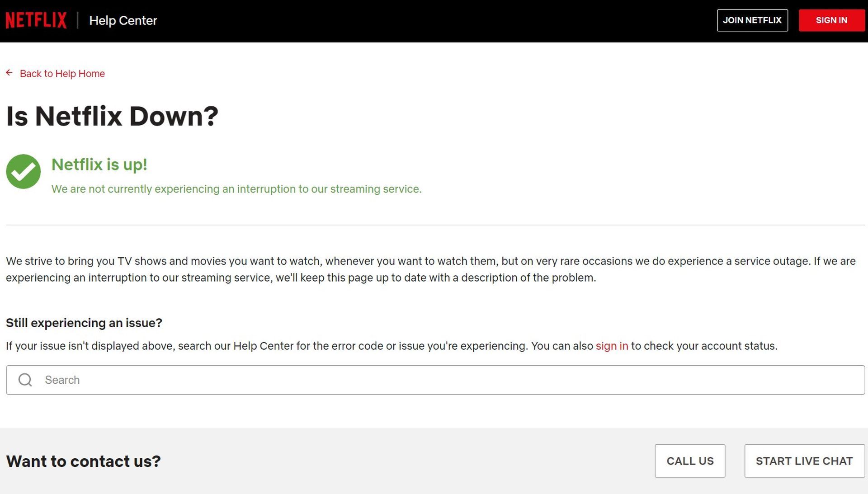Click the vertical divider beside the Netflix logo
Image resolution: width=868 pixels, height=494 pixels.
coord(78,20)
